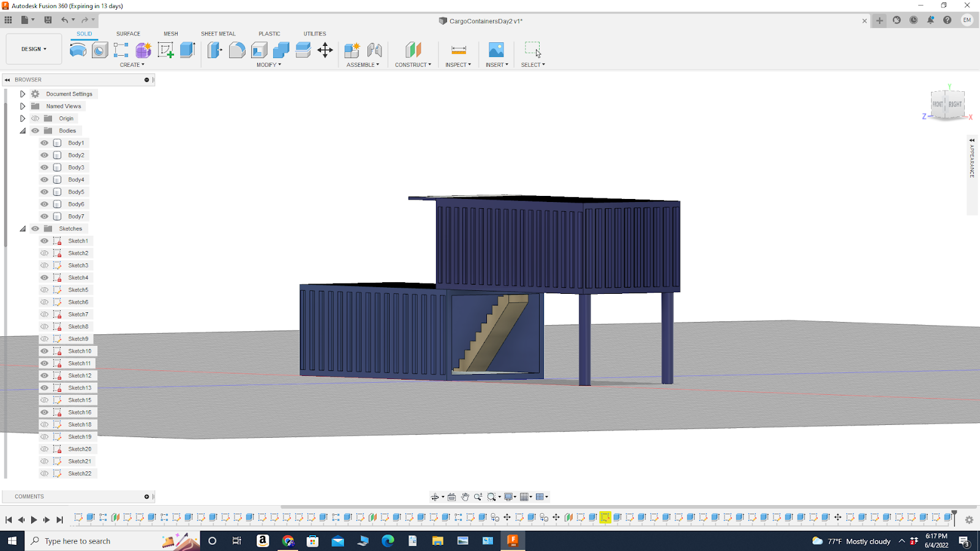
Task: Toggle the Sketch10 visibility eye
Action: tap(44, 351)
